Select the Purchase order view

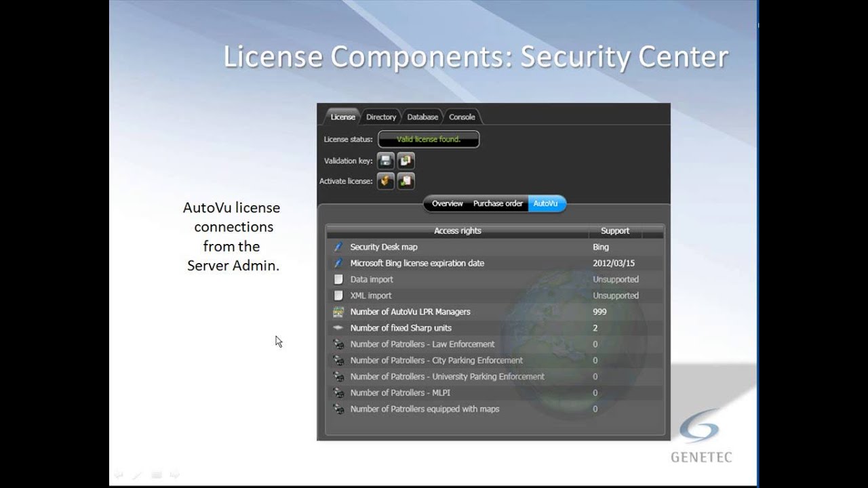(498, 203)
